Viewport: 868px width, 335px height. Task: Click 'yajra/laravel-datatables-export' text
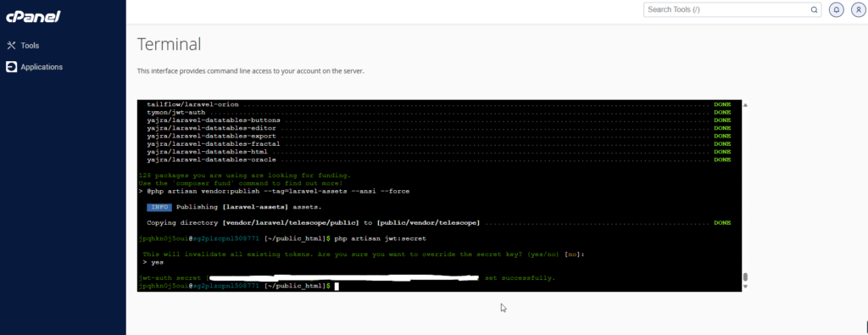click(x=211, y=136)
